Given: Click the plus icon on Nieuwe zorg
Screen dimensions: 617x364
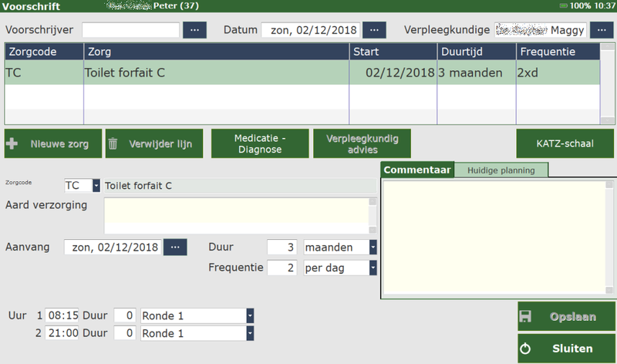Looking at the screenshot, I should pyautogui.click(x=12, y=143).
